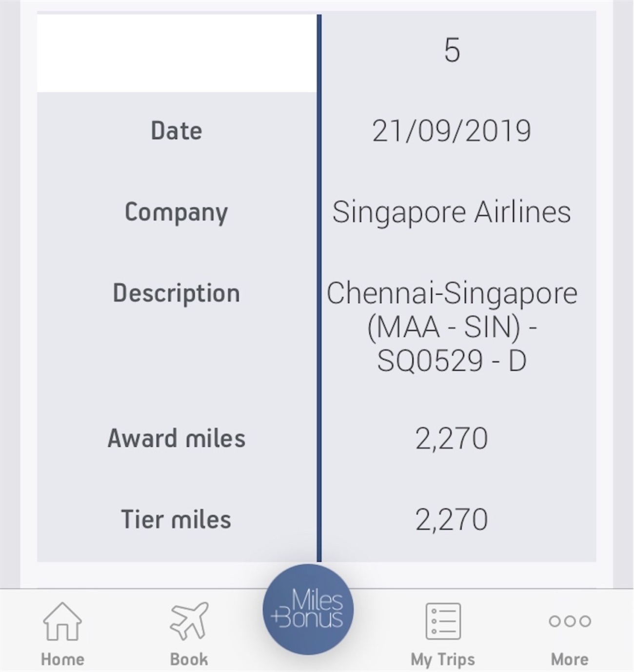This screenshot has height=672, width=634.
Task: Select the Book tab label
Action: pos(189,659)
